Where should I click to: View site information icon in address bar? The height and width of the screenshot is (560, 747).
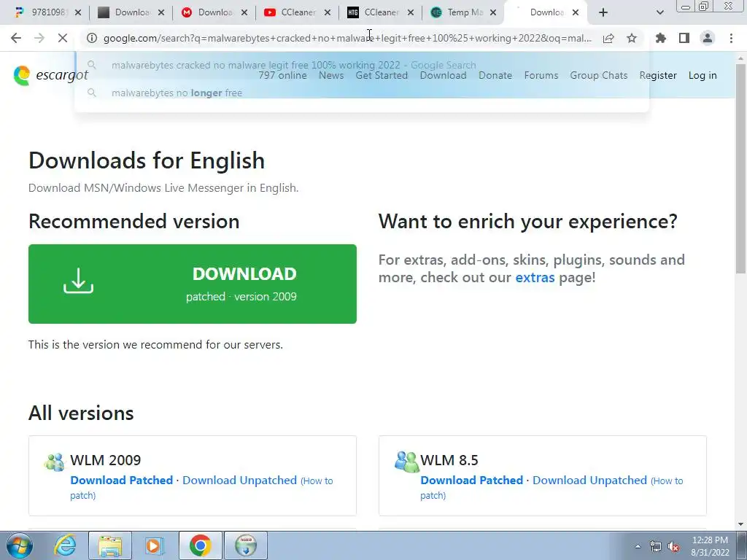point(92,38)
